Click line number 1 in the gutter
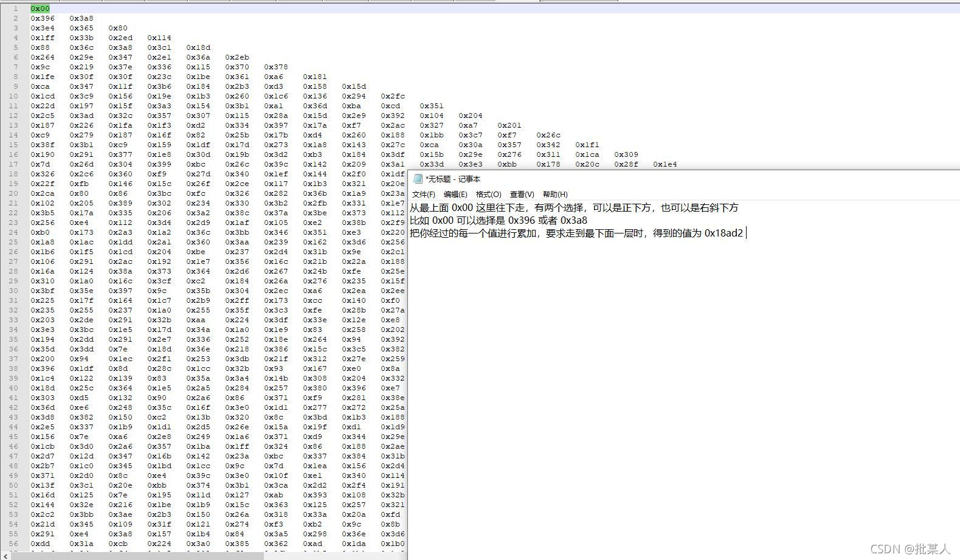Image resolution: width=960 pixels, height=560 pixels. (x=16, y=9)
